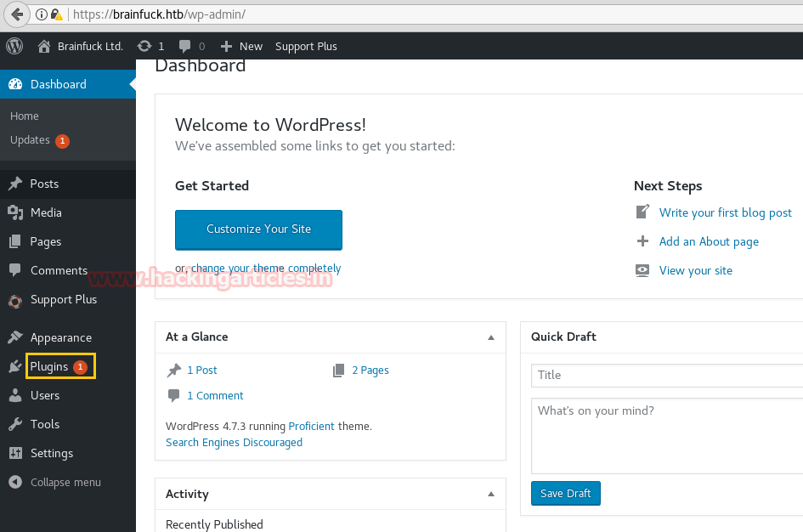Click the Appearance paintbrush icon in sidebar

pos(15,337)
